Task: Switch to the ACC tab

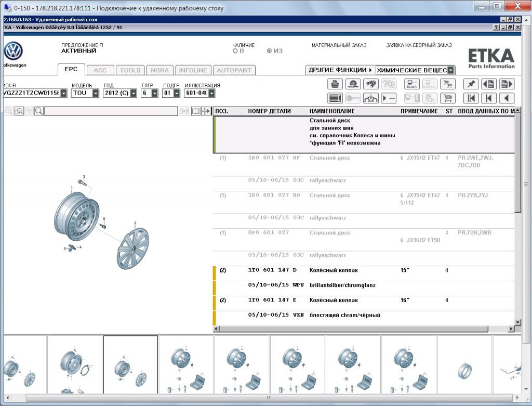Action: point(100,70)
